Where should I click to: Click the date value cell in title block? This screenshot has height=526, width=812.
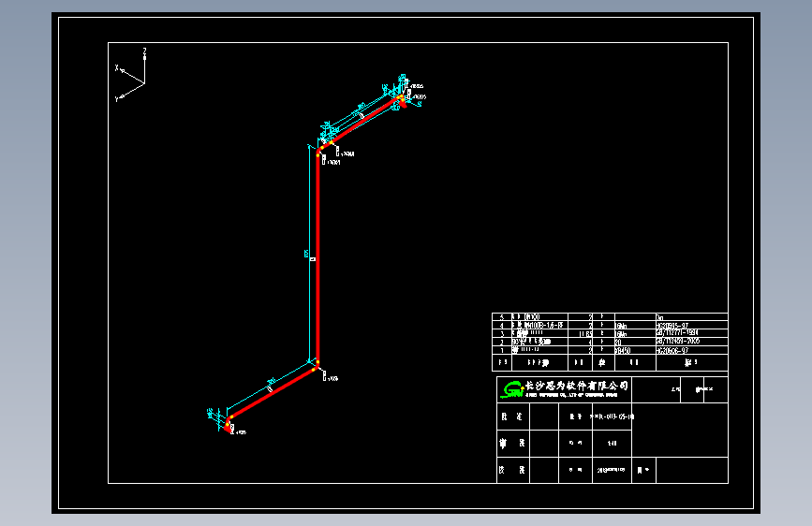(612, 470)
